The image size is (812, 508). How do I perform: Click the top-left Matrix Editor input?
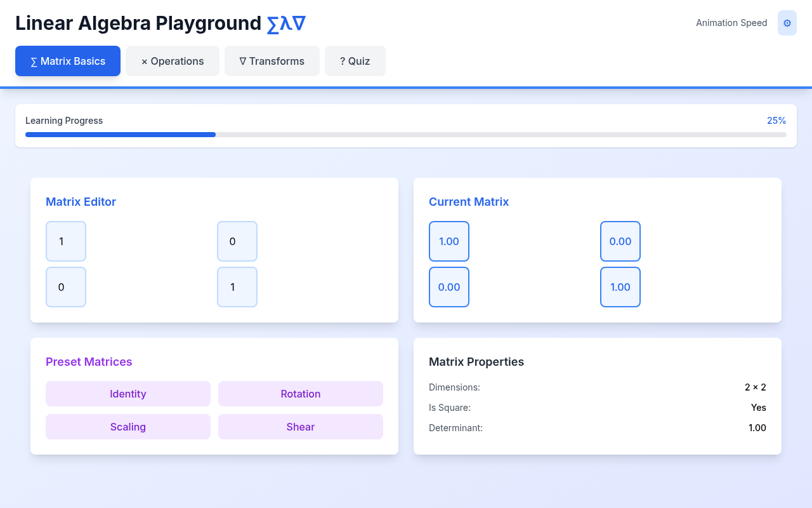(66, 241)
